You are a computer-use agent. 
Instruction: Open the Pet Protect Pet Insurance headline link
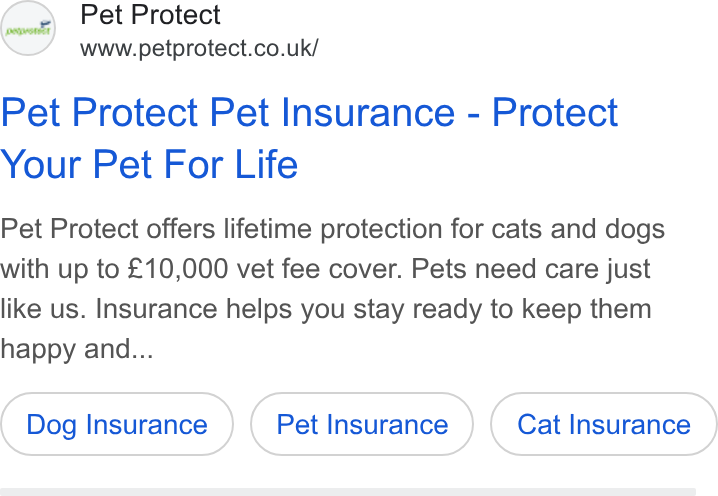coord(309,138)
